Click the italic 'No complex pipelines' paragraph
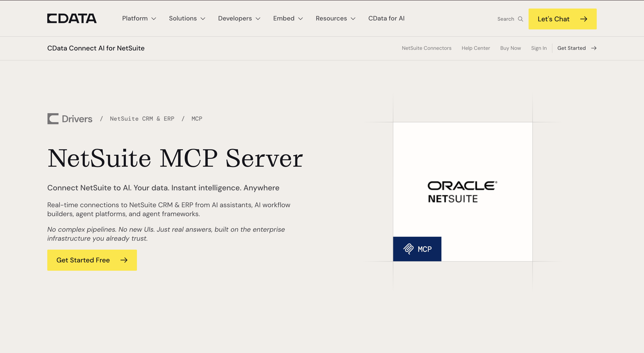This screenshot has width=644, height=353. pyautogui.click(x=166, y=234)
